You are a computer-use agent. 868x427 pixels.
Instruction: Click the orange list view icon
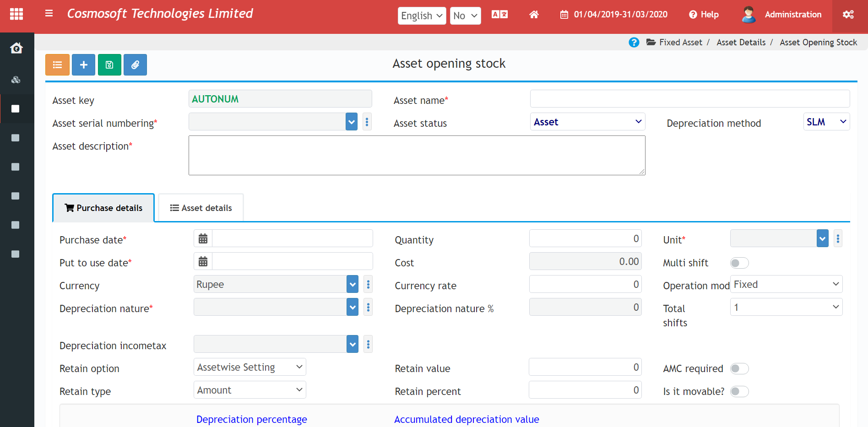57,65
